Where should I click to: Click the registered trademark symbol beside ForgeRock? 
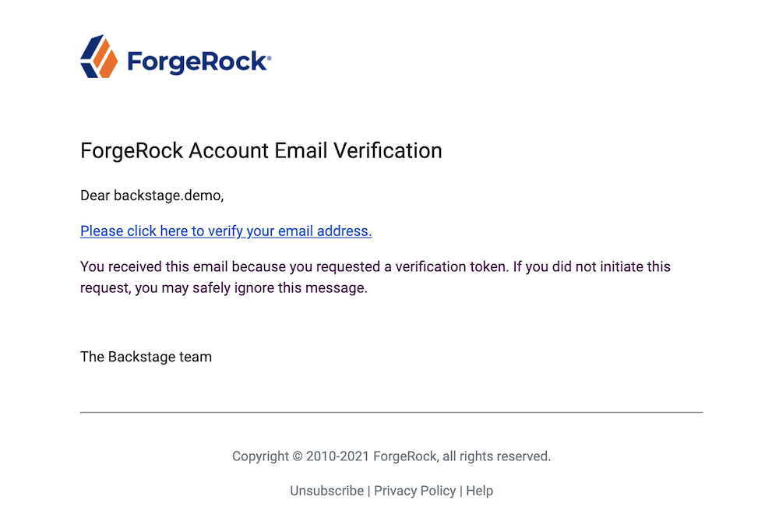[269, 57]
